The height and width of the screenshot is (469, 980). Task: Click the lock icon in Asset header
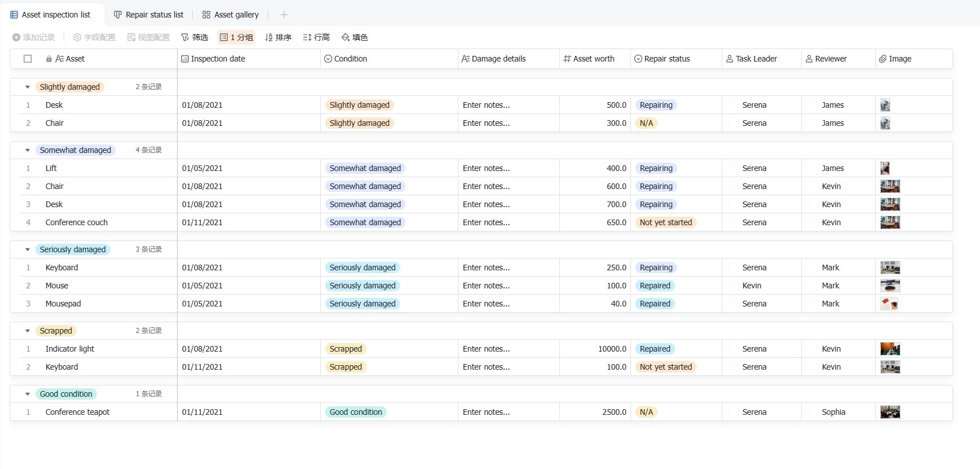(49, 59)
